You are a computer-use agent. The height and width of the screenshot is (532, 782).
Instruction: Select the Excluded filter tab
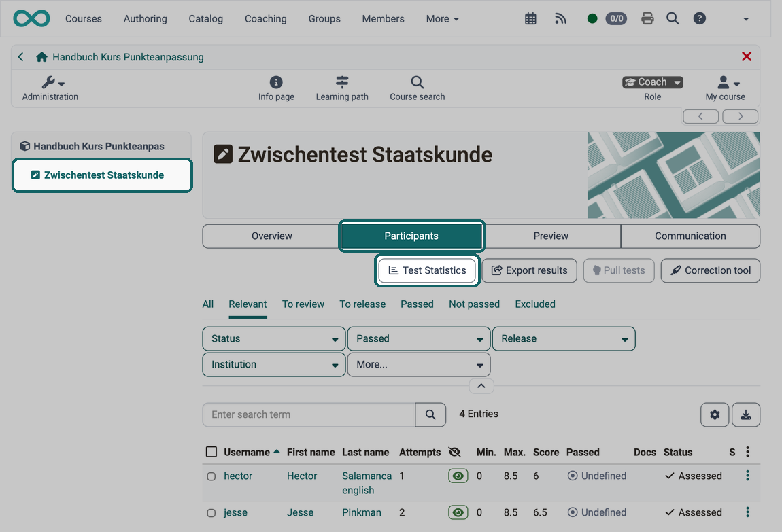[x=535, y=304]
